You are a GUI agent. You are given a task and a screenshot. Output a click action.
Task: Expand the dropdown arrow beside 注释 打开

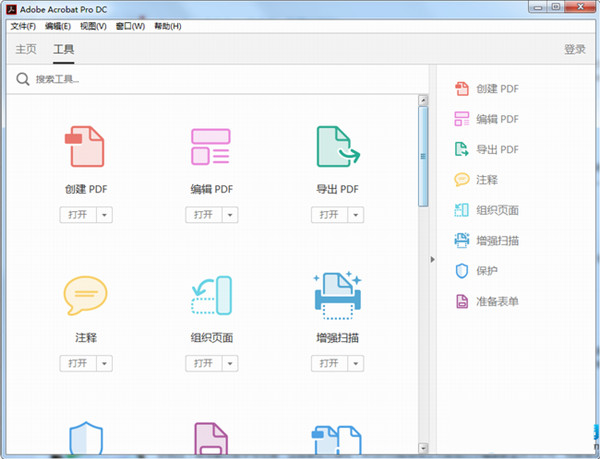105,363
